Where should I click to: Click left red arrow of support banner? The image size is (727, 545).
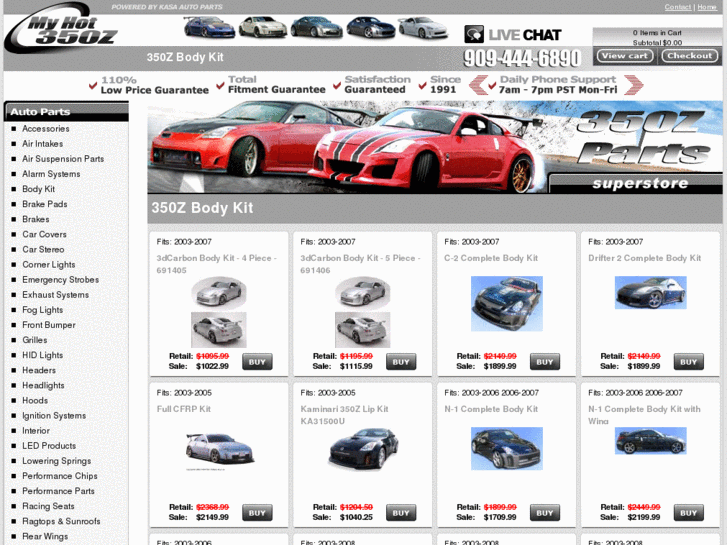(x=478, y=85)
